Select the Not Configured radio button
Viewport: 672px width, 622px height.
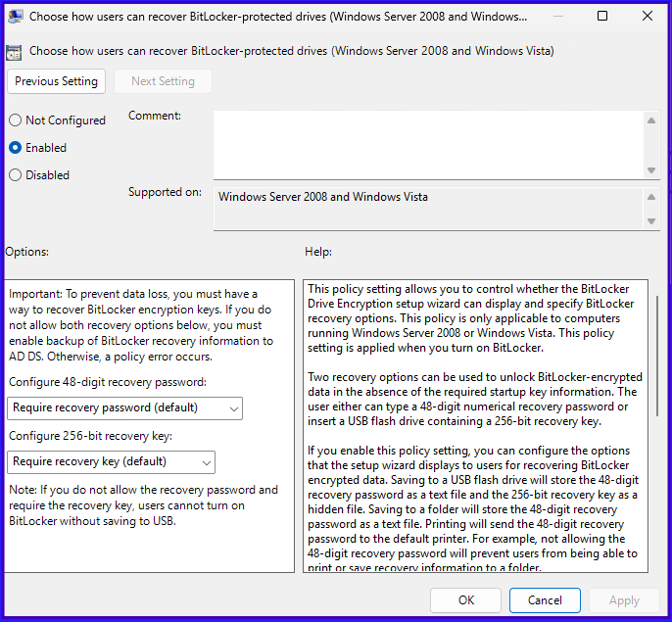click(15, 120)
